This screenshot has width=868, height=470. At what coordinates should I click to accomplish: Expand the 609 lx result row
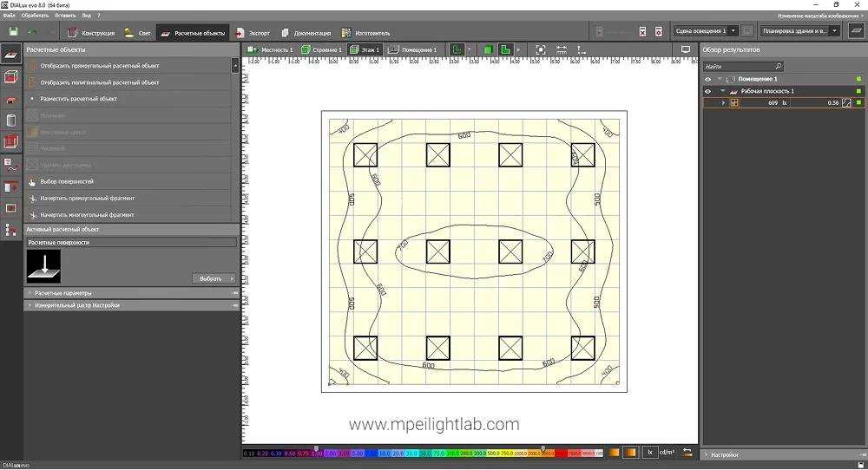723,103
